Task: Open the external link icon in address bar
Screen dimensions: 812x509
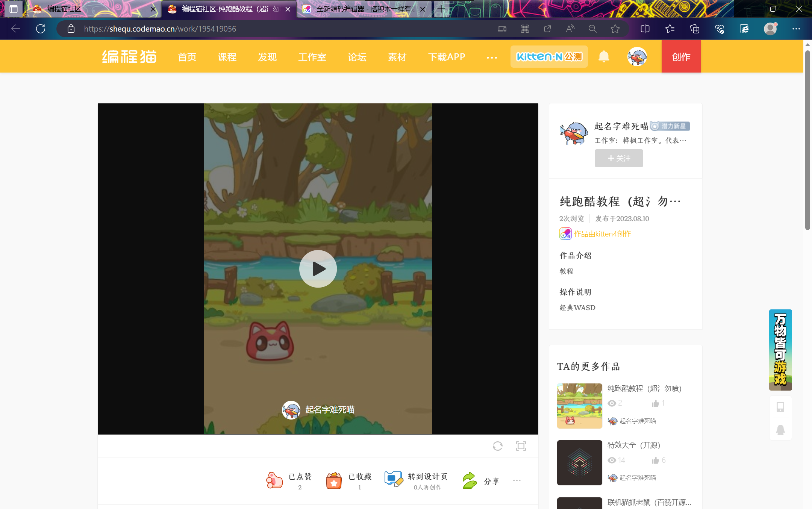Action: click(x=547, y=29)
